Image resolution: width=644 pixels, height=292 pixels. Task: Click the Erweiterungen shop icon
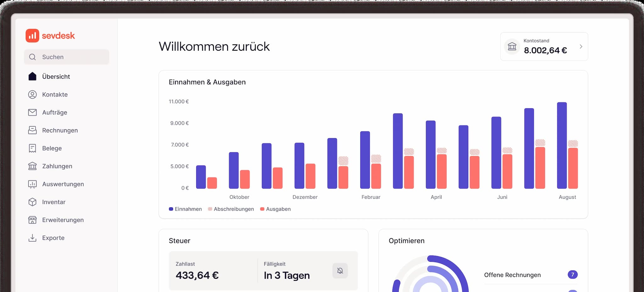coord(32,220)
